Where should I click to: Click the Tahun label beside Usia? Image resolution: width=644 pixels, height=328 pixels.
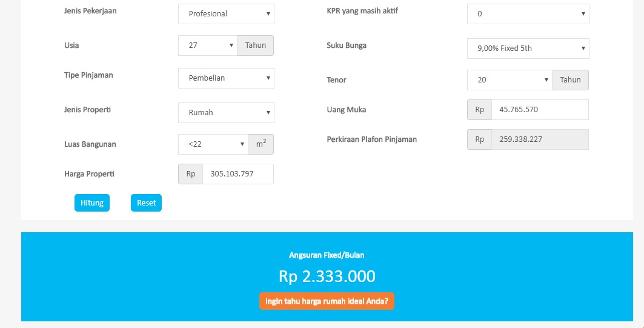click(256, 45)
